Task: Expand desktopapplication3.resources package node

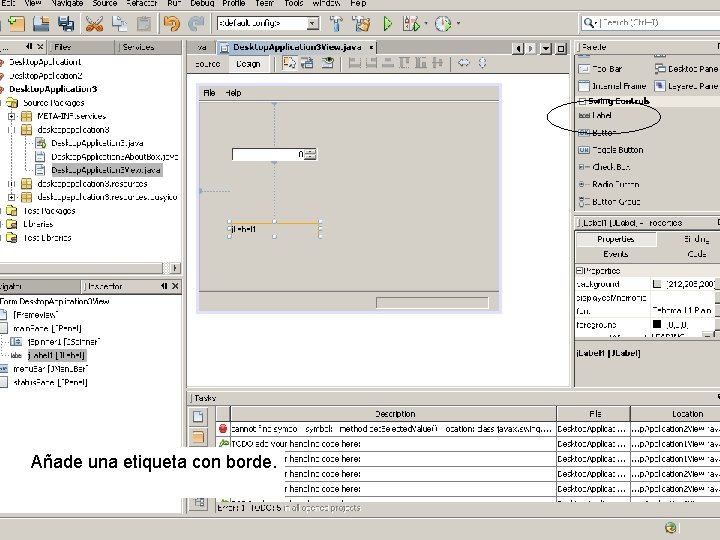Action: [12, 184]
